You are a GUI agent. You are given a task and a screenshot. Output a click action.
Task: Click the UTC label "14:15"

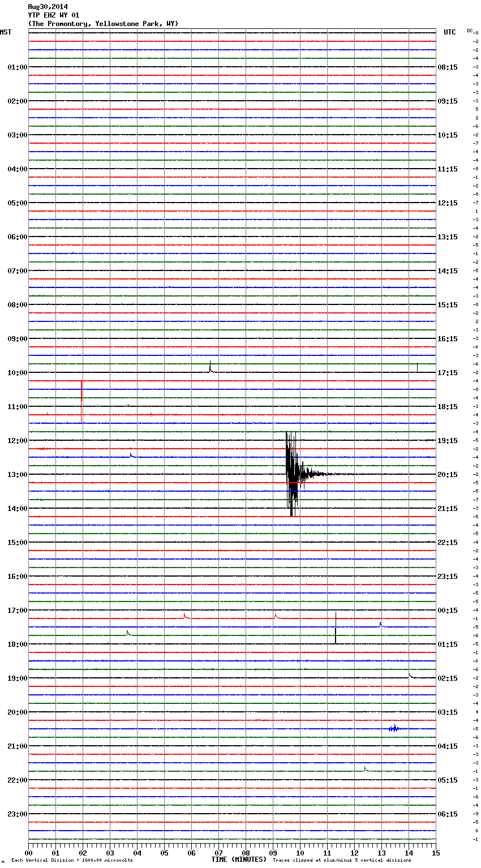click(x=448, y=271)
